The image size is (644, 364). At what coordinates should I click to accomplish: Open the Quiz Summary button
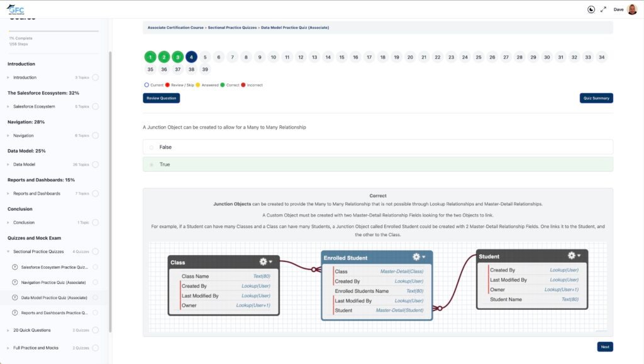click(596, 98)
